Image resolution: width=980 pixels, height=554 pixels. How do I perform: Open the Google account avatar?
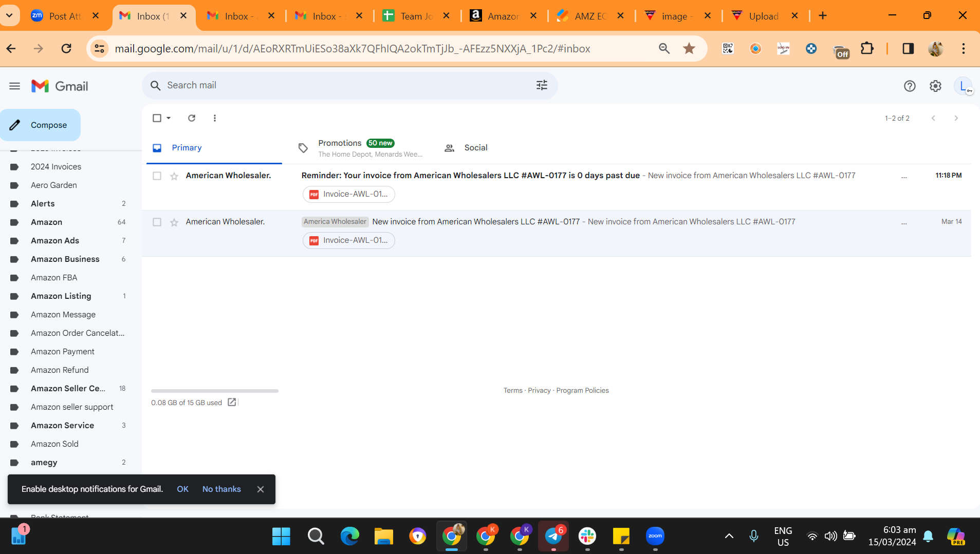coord(963,86)
